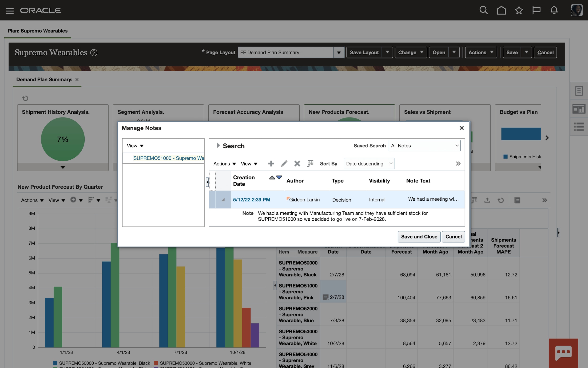Screen dimensions: 588x368
Task: Click the delete note X icon
Action: click(297, 164)
